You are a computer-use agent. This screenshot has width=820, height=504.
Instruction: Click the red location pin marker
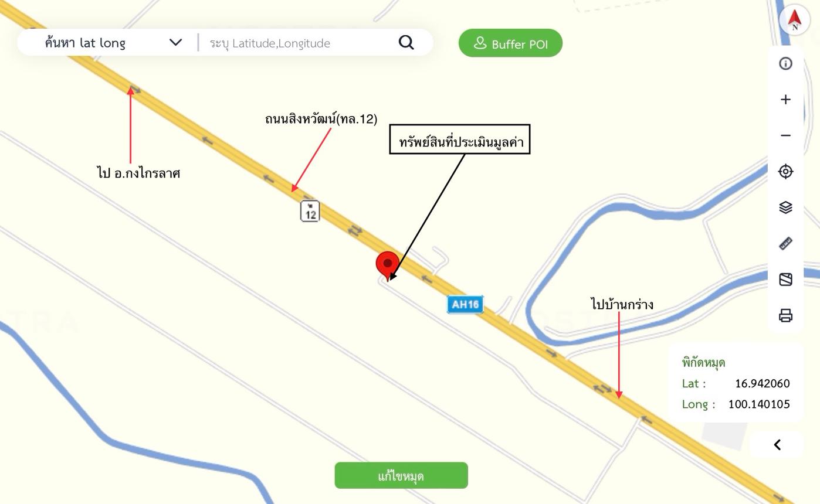[387, 265]
